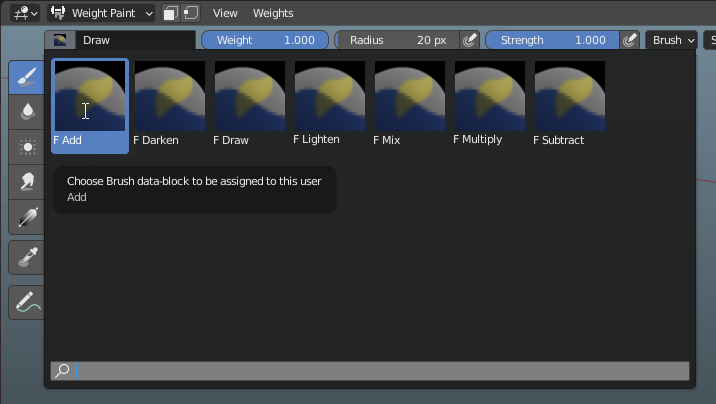Image resolution: width=716 pixels, height=404 pixels.
Task: Toggle vertex selection mask icon
Action: point(191,13)
